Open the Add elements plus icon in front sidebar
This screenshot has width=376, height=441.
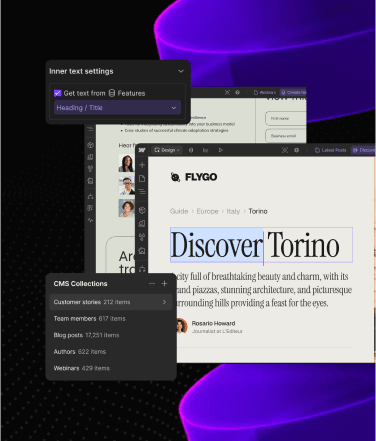click(x=142, y=165)
